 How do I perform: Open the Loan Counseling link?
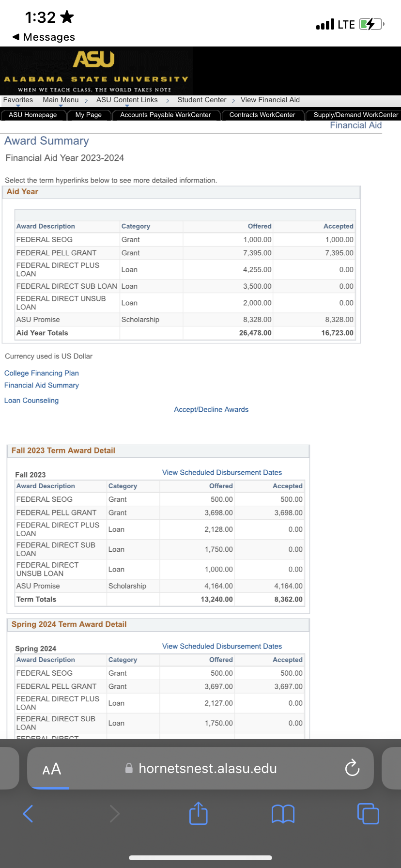[x=31, y=400]
